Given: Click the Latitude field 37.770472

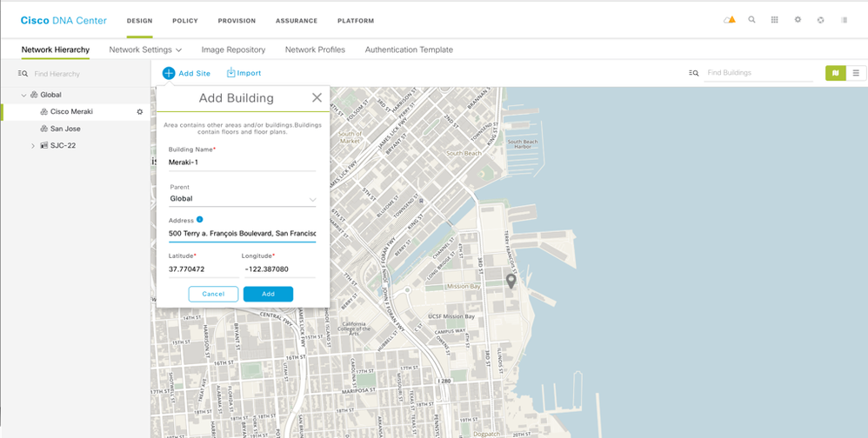Looking at the screenshot, I should click(204, 269).
